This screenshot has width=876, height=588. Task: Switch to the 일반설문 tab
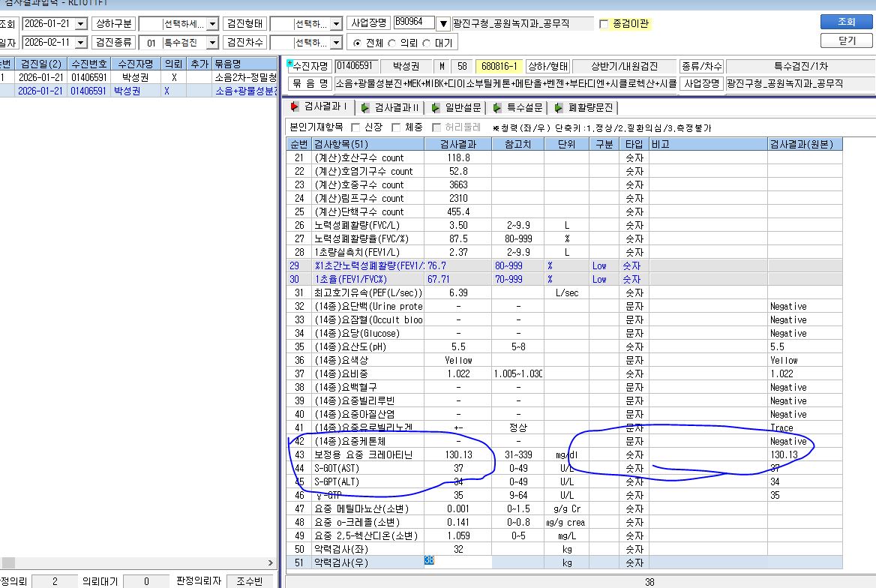tap(457, 107)
